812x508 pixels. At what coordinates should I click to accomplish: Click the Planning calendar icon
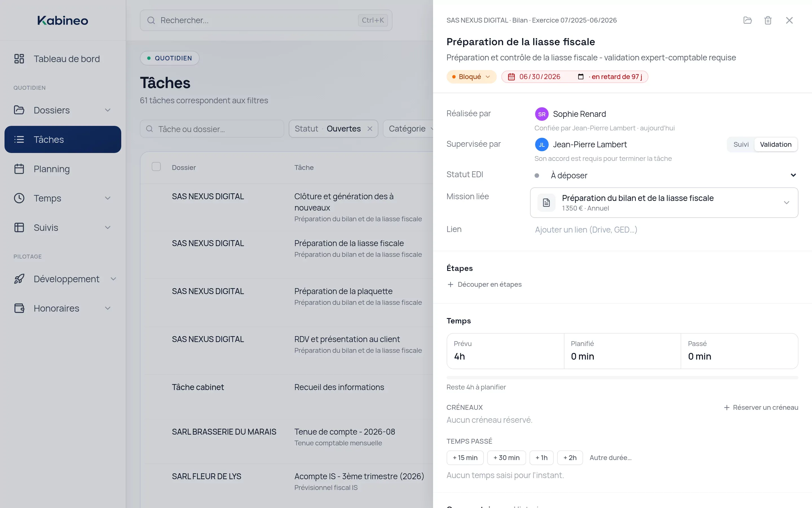click(x=19, y=169)
